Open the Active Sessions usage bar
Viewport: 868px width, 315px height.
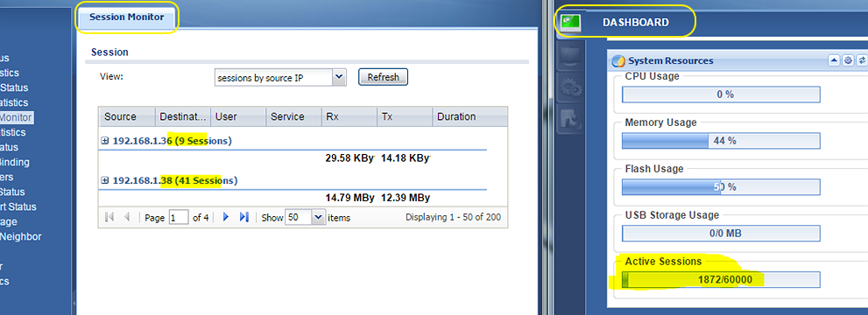721,280
